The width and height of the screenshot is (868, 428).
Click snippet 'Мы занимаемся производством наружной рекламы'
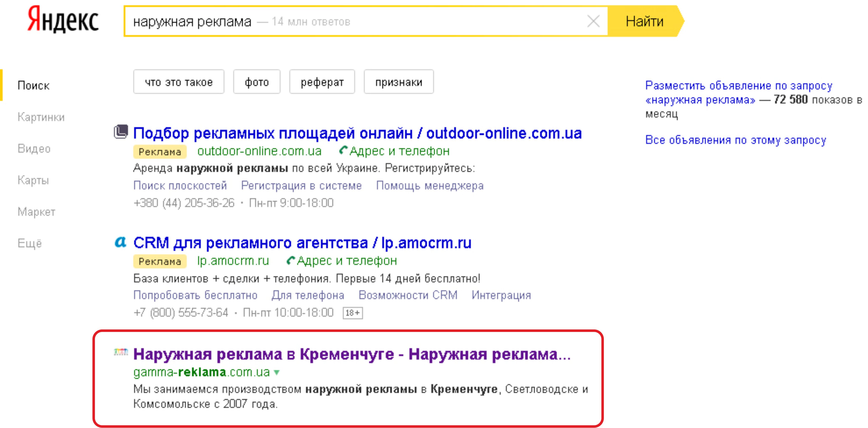point(275,389)
